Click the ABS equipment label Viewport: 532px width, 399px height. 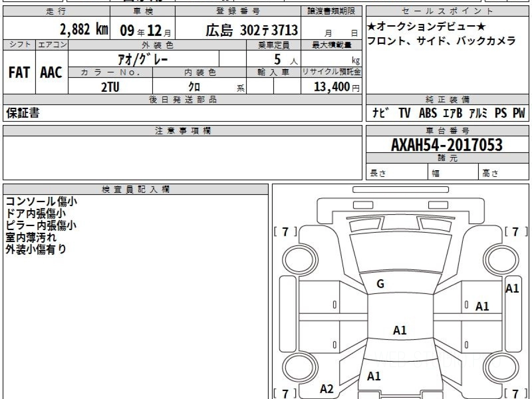pyautogui.click(x=428, y=113)
